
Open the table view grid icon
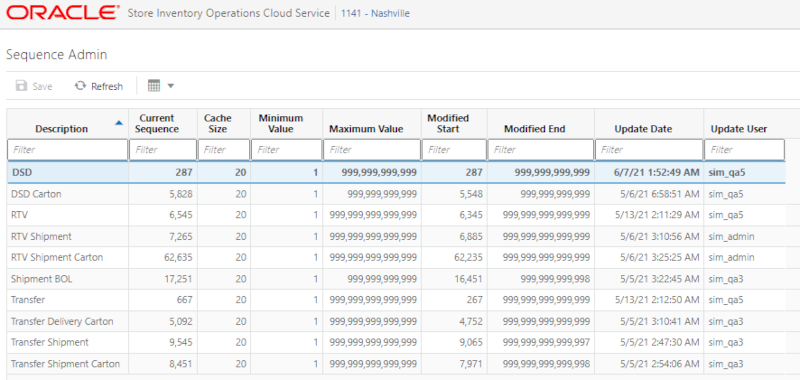[154, 86]
